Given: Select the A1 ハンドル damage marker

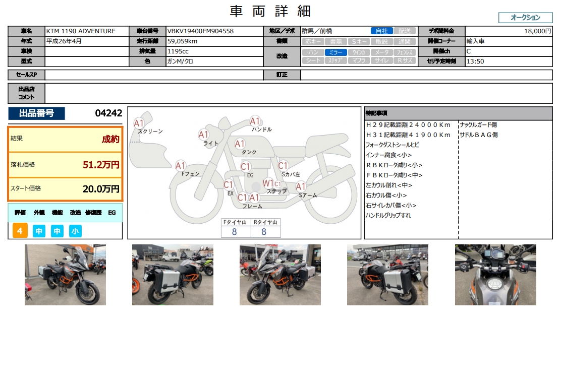Looking at the screenshot, I should (x=255, y=121).
